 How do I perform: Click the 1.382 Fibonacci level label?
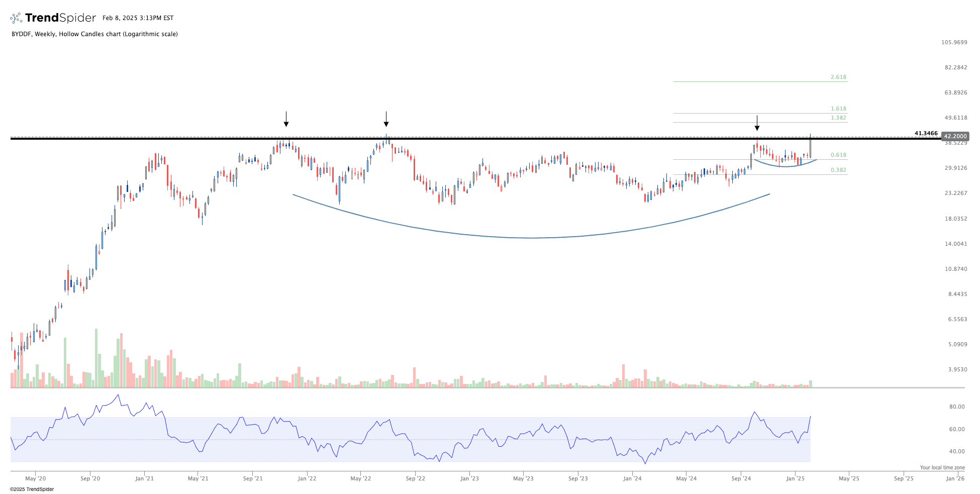click(838, 118)
